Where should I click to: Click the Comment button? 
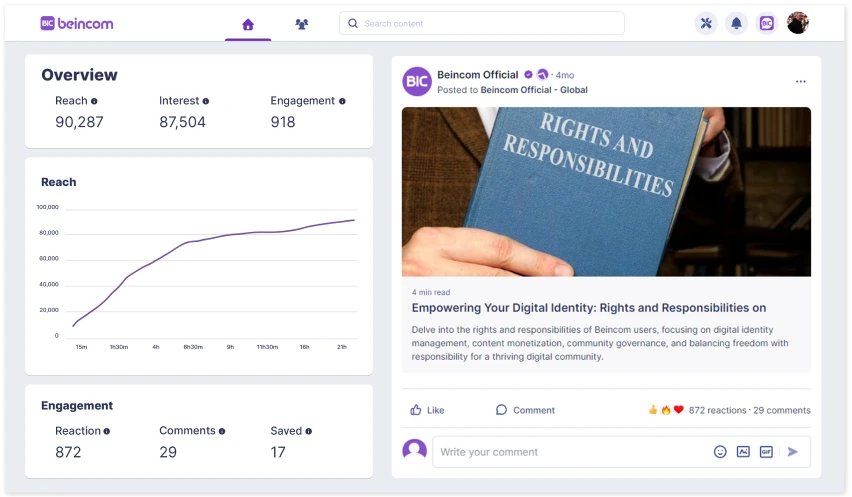pyautogui.click(x=525, y=410)
